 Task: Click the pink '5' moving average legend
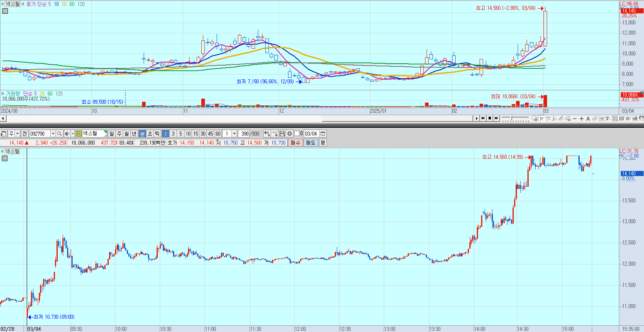coord(49,4)
